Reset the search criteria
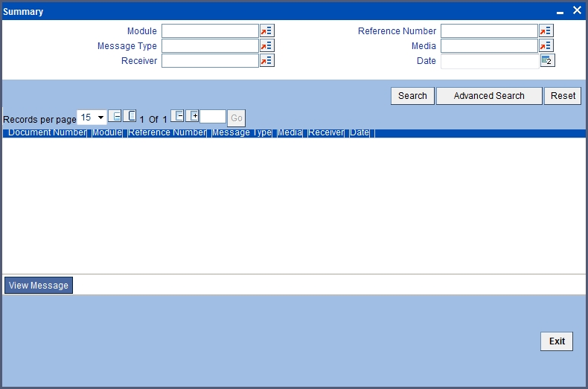The image size is (588, 389). coord(563,96)
